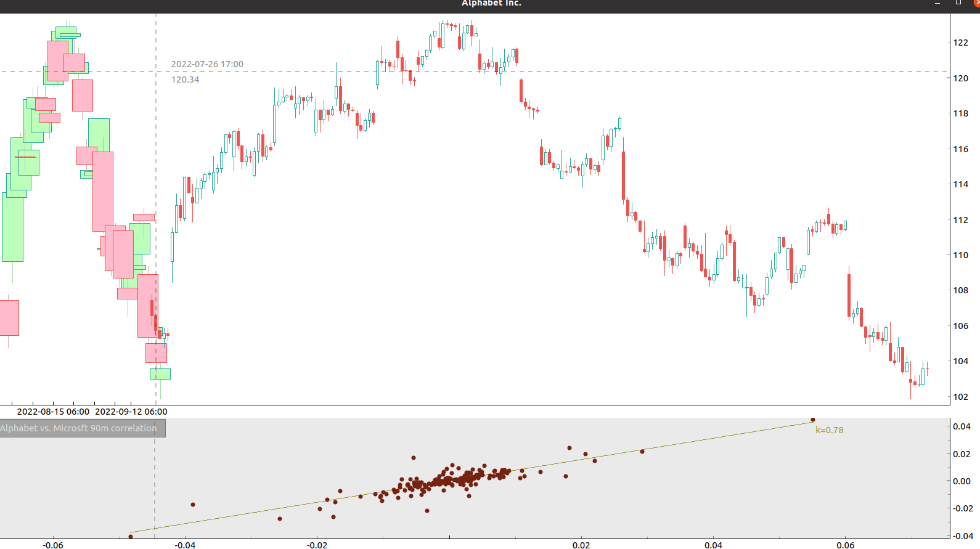Click the 0.02 tick on scatter horizontal axis
The width and height of the screenshot is (980, 549).
tap(581, 545)
